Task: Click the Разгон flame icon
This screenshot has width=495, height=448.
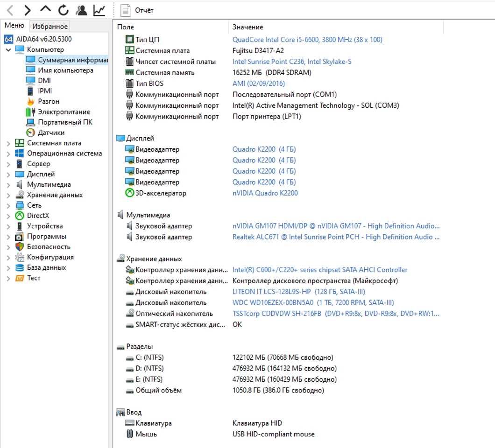Action: [30, 101]
